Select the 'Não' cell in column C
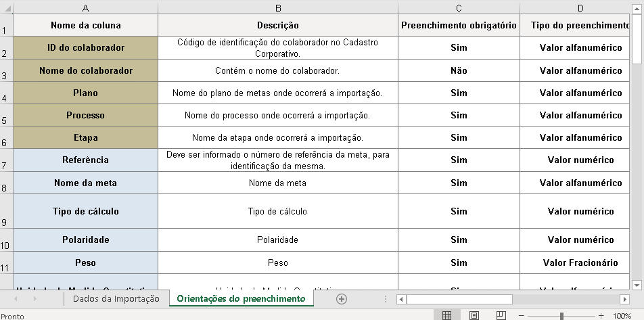The width and height of the screenshot is (644, 320). (459, 70)
